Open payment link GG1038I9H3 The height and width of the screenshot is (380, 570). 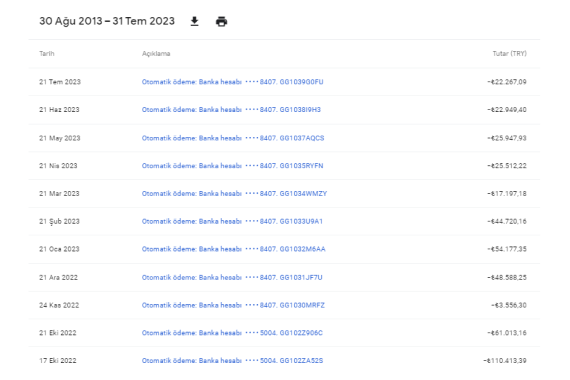(231, 109)
